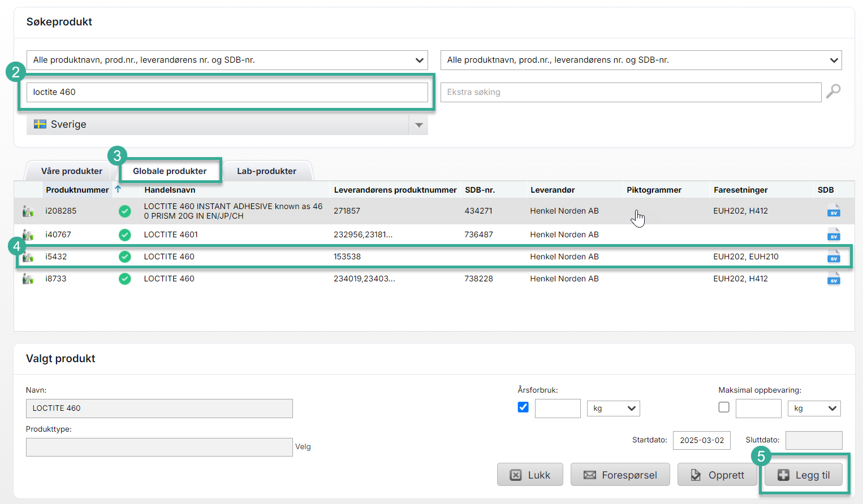The width and height of the screenshot is (863, 504).
Task: Click product bottle icon for i208285
Action: point(28,211)
